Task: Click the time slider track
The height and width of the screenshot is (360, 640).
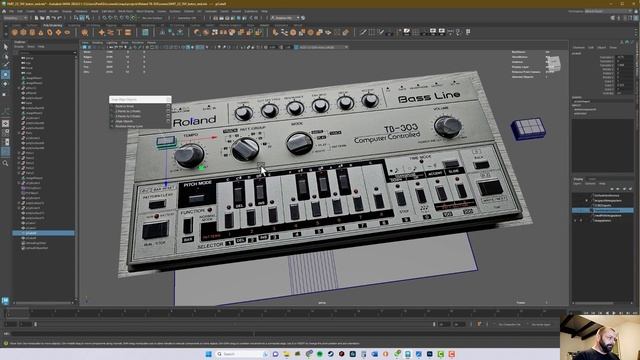Action: point(282,313)
